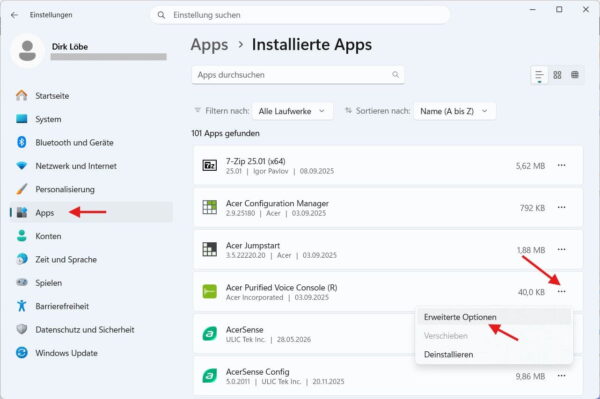Click the Dirk Löbe account name
The width and height of the screenshot is (600, 399).
pyautogui.click(x=70, y=47)
